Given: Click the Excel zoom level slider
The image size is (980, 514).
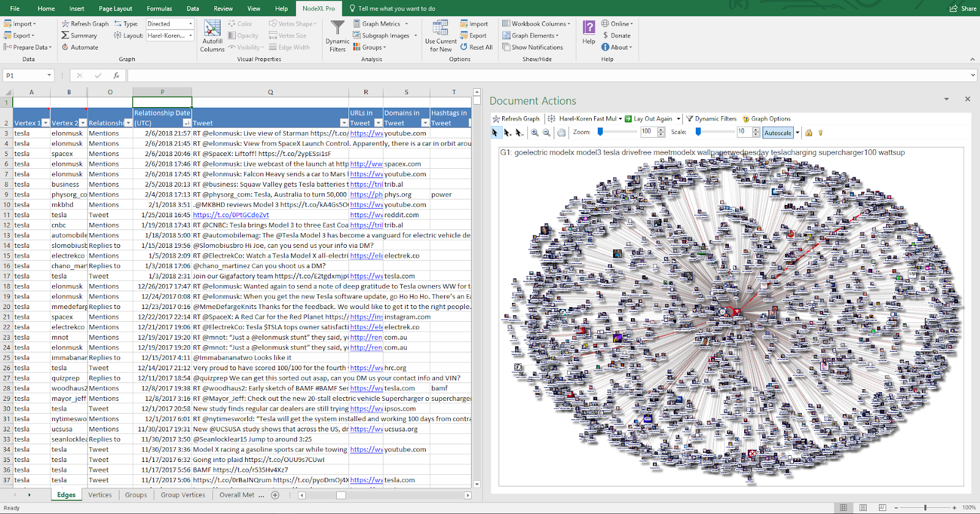Looking at the screenshot, I should [x=925, y=507].
